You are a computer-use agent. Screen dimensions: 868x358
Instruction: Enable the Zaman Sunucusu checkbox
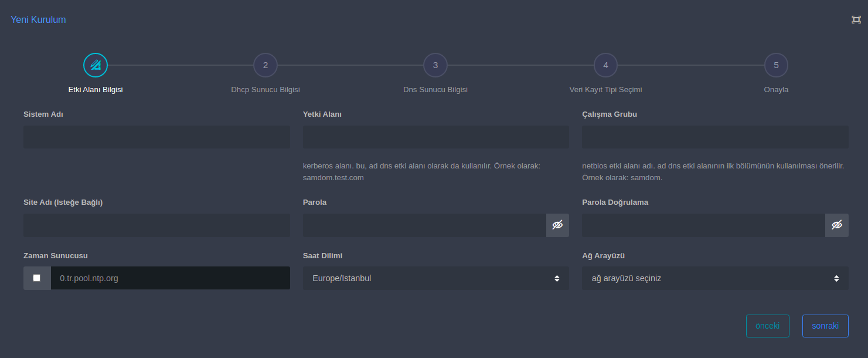[x=37, y=278]
